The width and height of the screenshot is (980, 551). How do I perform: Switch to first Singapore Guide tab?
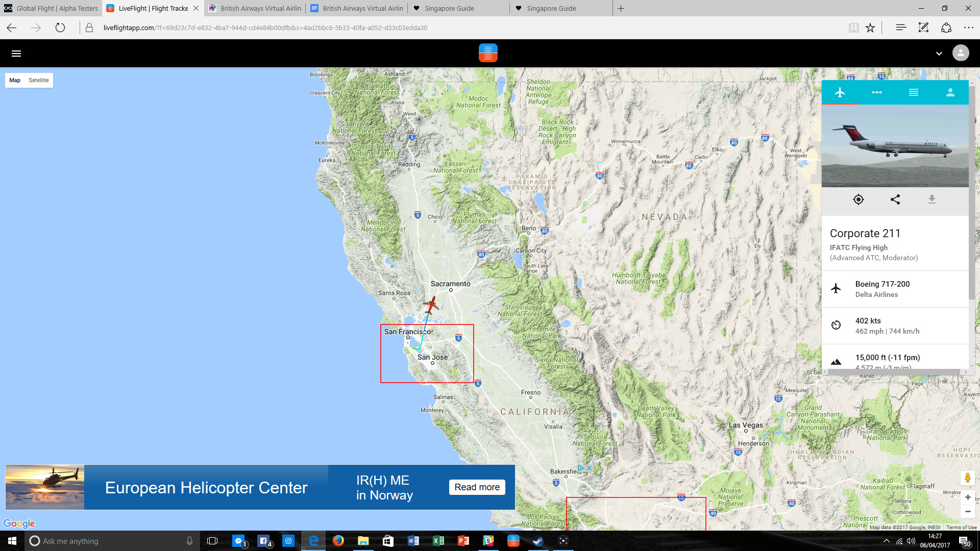coord(449,8)
